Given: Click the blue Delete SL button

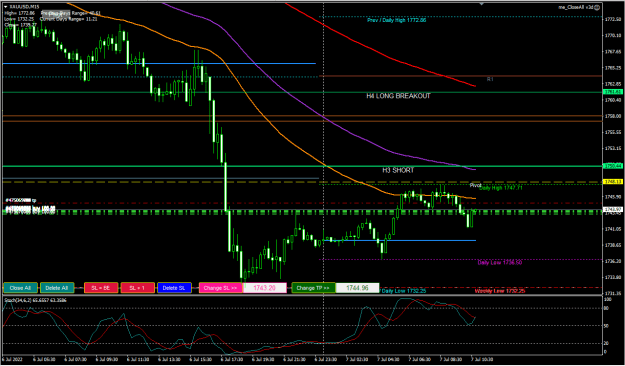Looking at the screenshot, I should tap(175, 288).
